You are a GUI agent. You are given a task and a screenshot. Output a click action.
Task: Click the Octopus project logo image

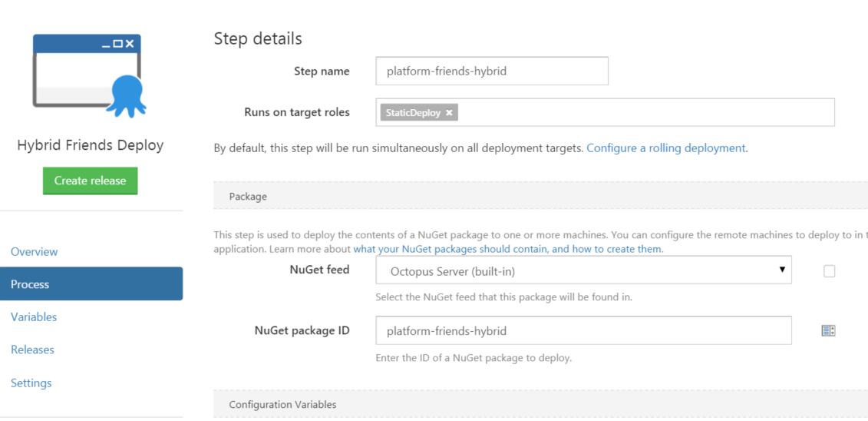pos(90,75)
